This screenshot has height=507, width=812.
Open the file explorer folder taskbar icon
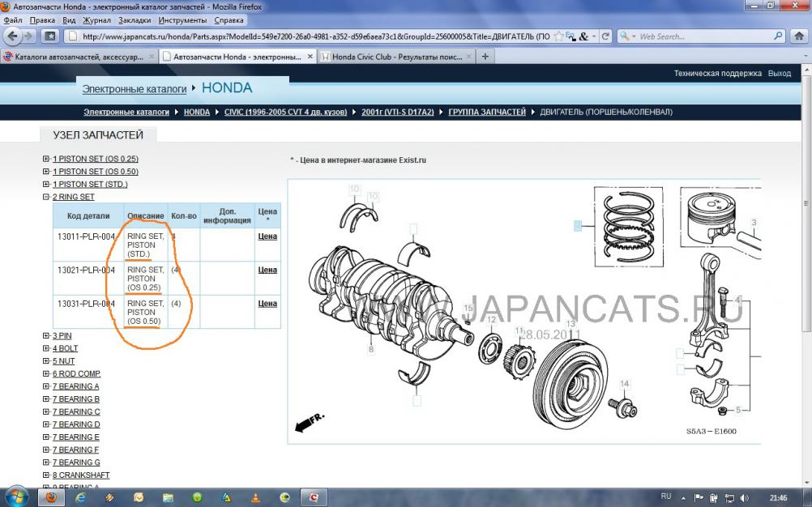[167, 498]
